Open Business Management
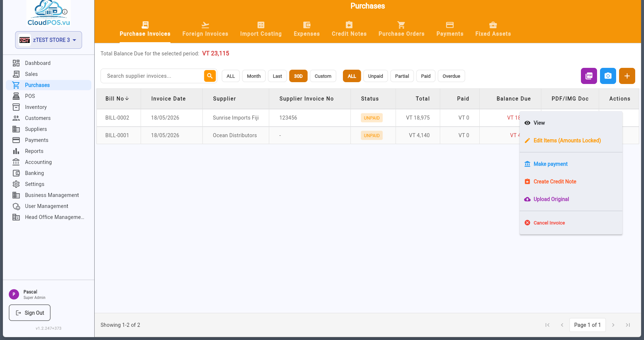This screenshot has width=644, height=340. coord(48,195)
